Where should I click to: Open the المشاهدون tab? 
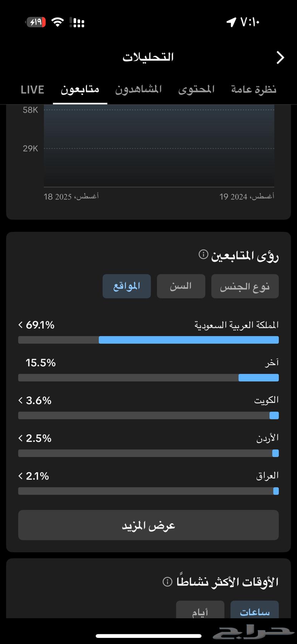138,89
